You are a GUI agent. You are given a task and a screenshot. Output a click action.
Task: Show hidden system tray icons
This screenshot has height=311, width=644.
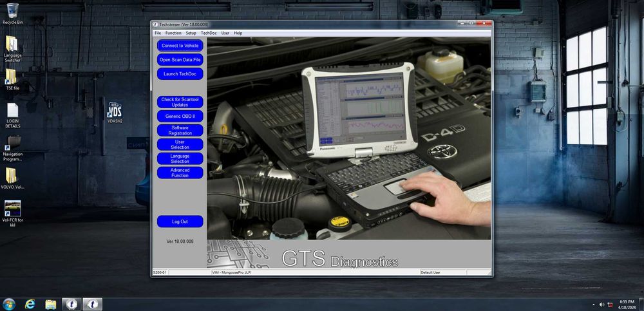(593, 305)
